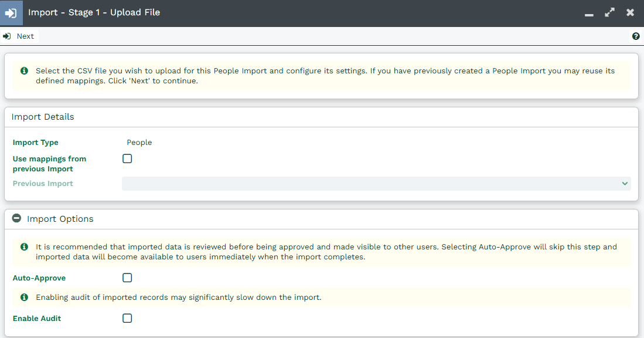Click the People import type value

[x=139, y=143]
